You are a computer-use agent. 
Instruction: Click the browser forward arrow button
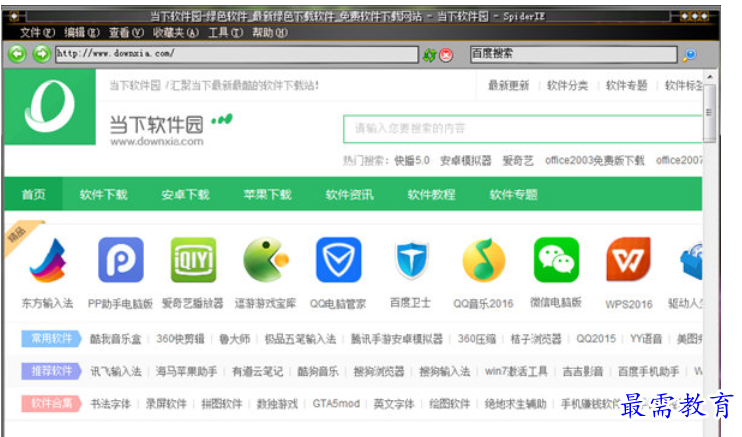click(x=42, y=54)
